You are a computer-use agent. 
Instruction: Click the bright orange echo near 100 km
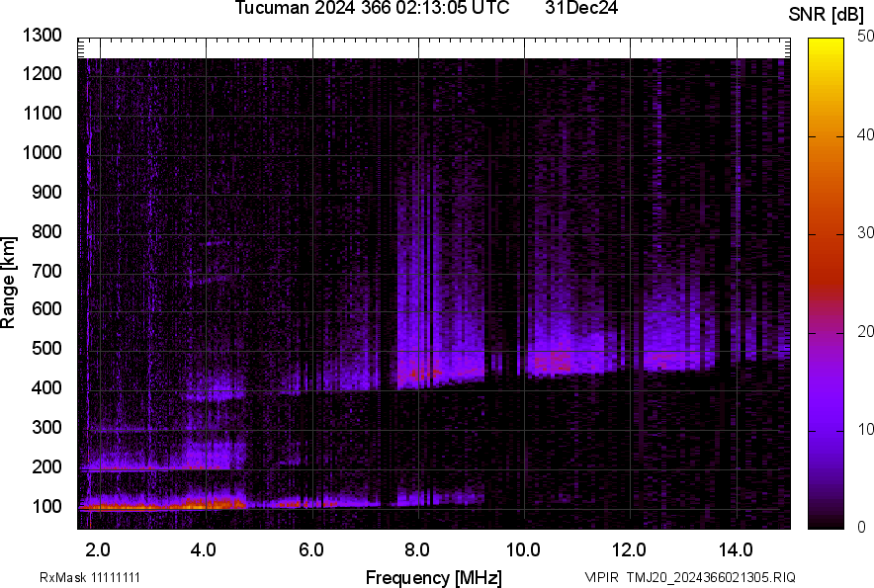198,505
